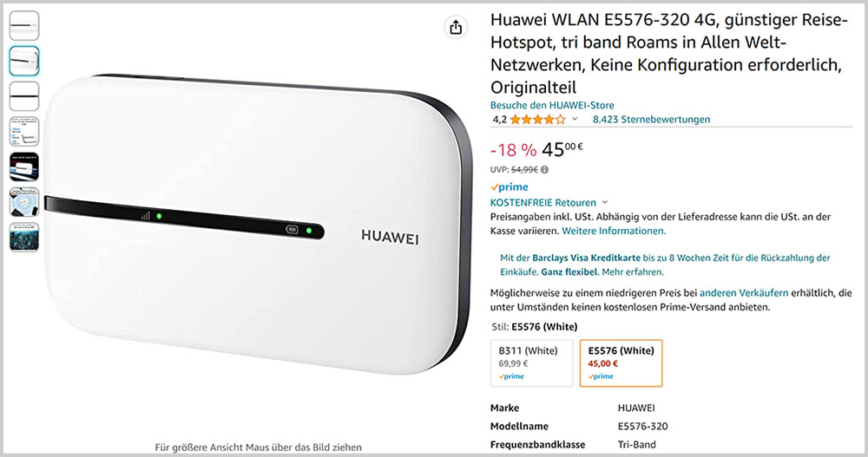Expand the KOSTENFREIE Retouren chevron
The height and width of the screenshot is (457, 868).
(x=604, y=203)
